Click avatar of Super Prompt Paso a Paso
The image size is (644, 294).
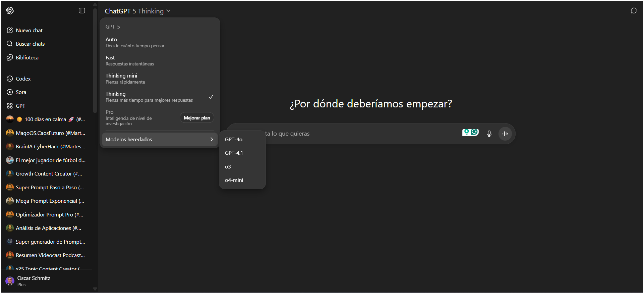click(10, 187)
